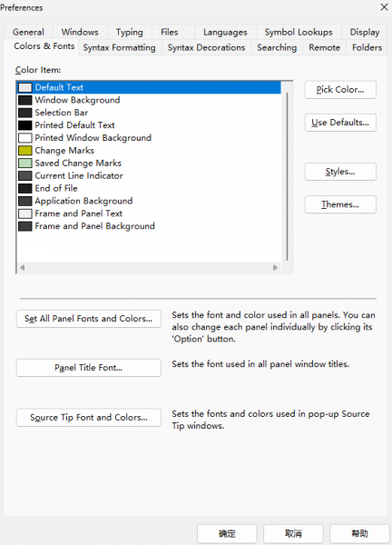Viewport: 392px width, 545px height.
Task: Switch to the Syntax Formatting tab
Action: (119, 47)
